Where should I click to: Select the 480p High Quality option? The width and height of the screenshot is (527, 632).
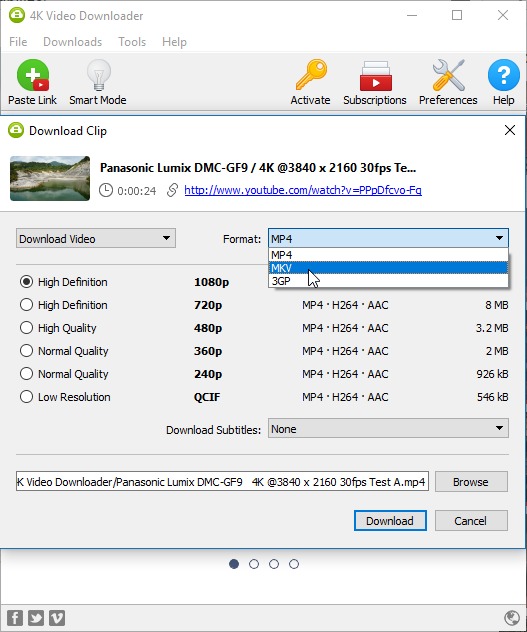[26, 328]
